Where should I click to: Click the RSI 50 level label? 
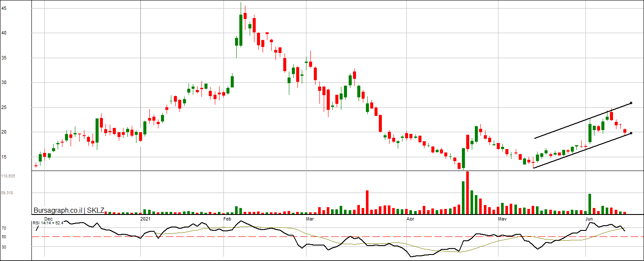point(3,237)
